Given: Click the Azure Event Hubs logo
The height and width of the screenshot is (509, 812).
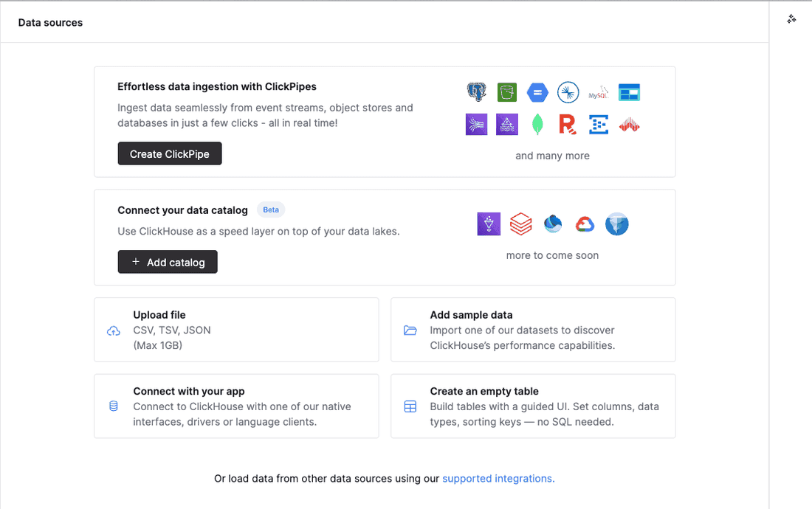Looking at the screenshot, I should (x=599, y=125).
